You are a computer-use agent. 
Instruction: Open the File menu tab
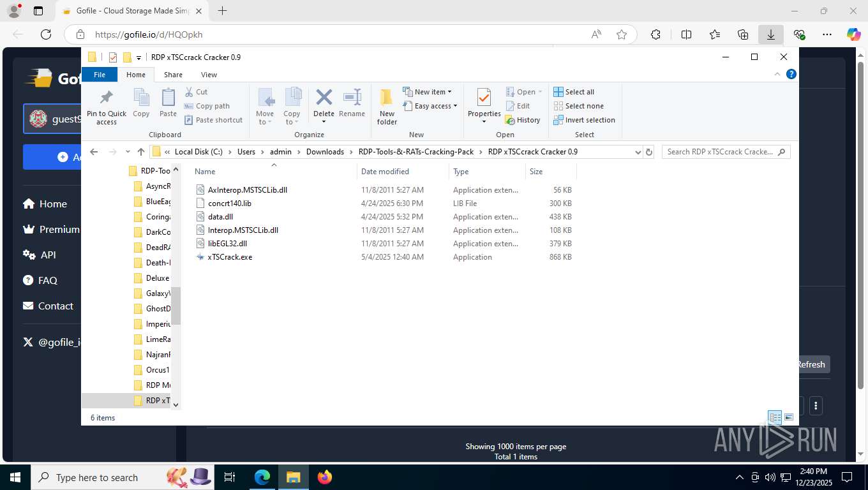pyautogui.click(x=100, y=75)
